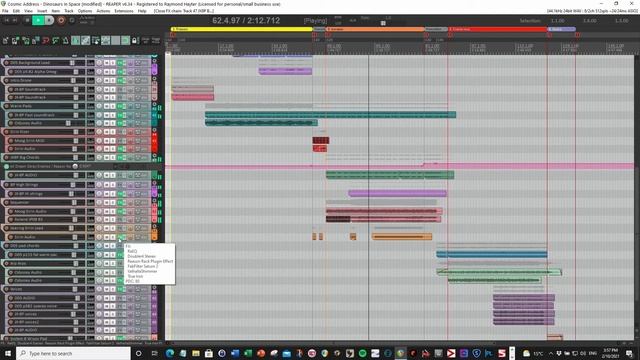Mute the BP High Strings track
640x360 pixels.
tap(107, 184)
